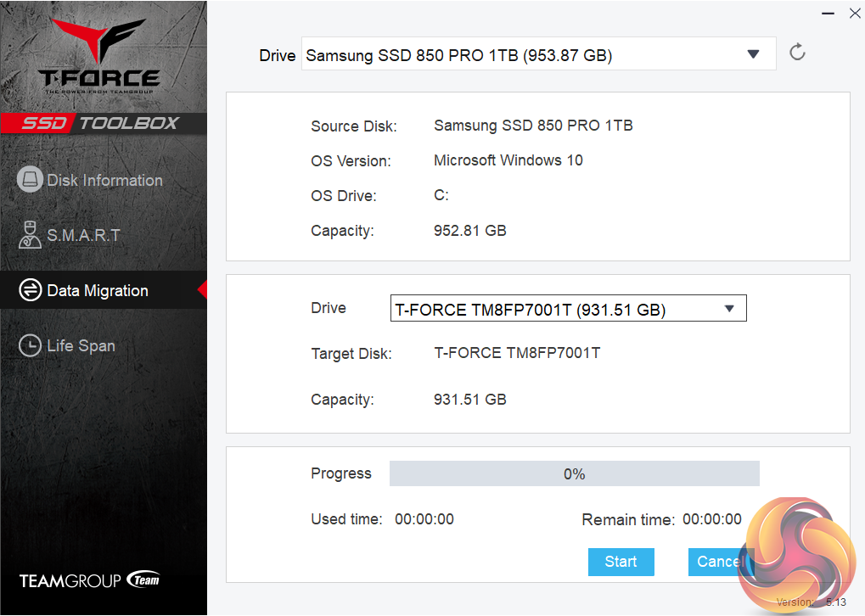Click target disk name T-FORCE TM8FP7001T
Image resolution: width=865 pixels, height=616 pixels.
(517, 353)
